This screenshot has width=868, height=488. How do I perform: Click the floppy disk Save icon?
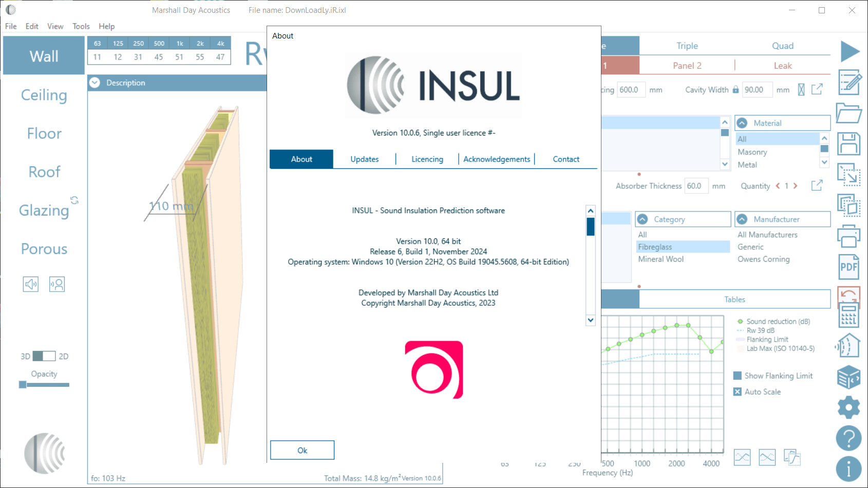click(848, 144)
